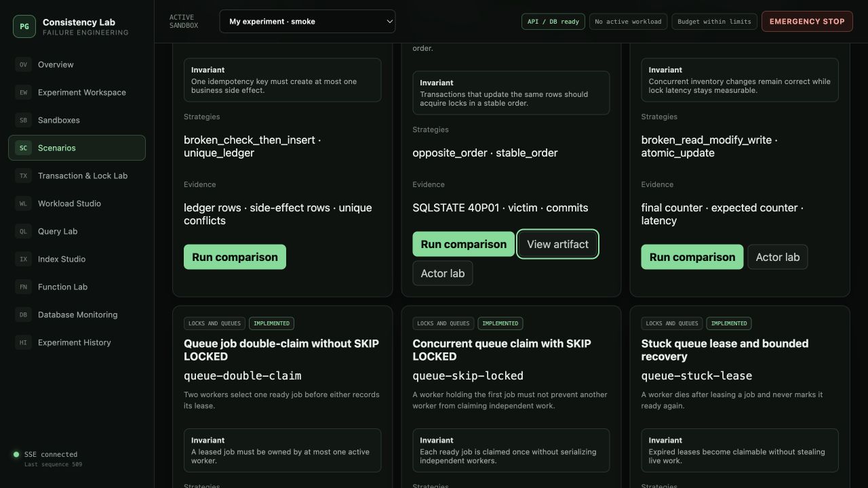Click LOCKS AND QUEUES tag on queue-stuck-lease card
This screenshot has height=488, width=868.
pyautogui.click(x=672, y=323)
